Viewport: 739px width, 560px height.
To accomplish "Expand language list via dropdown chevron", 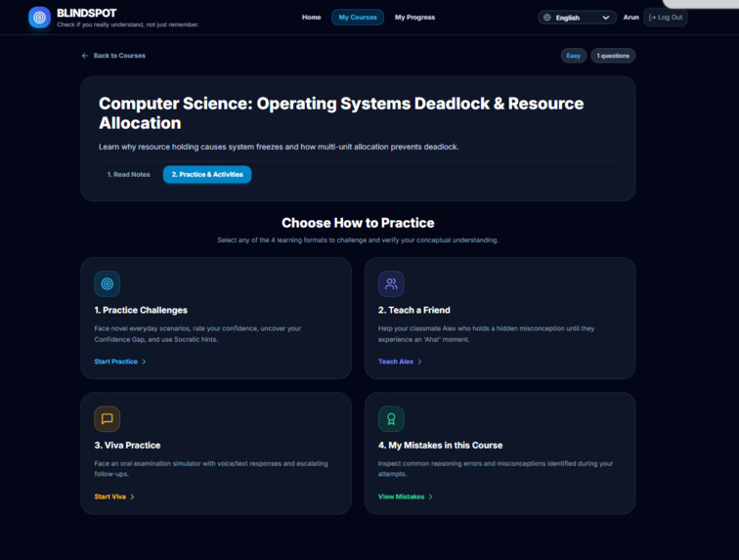I will [606, 18].
